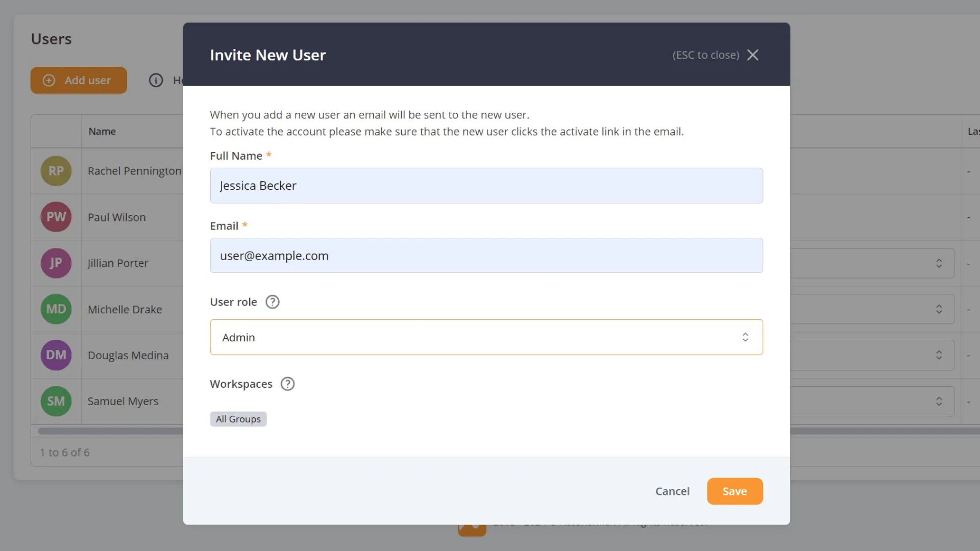This screenshot has height=551, width=980.
Task: Select Rachel Pennington's RP avatar
Action: pos(56,171)
